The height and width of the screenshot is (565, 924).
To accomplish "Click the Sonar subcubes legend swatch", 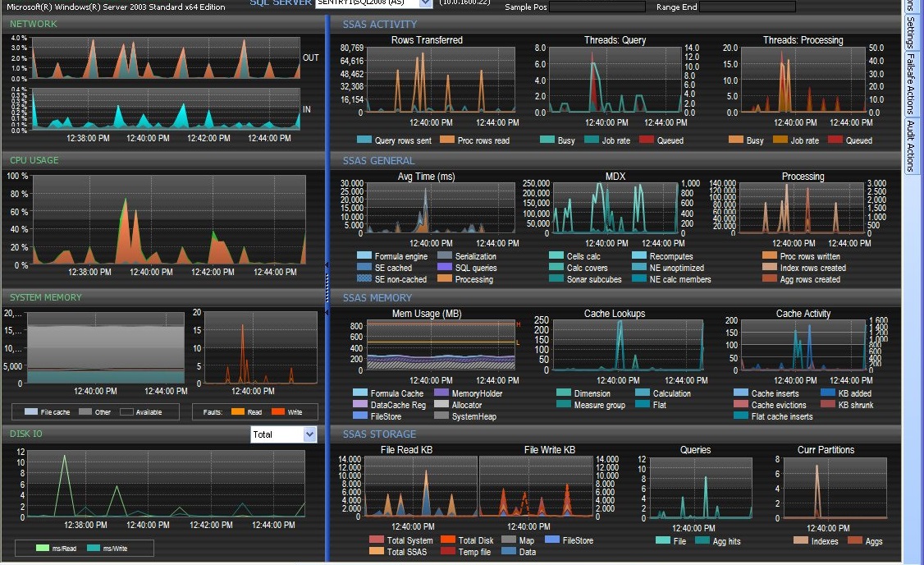I will point(556,279).
